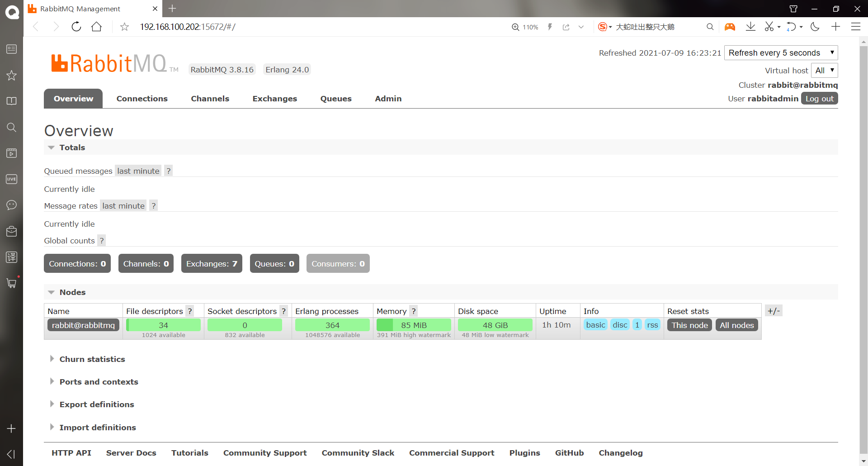Open the Admin tab
Screen dimensions: 868x466
point(388,98)
